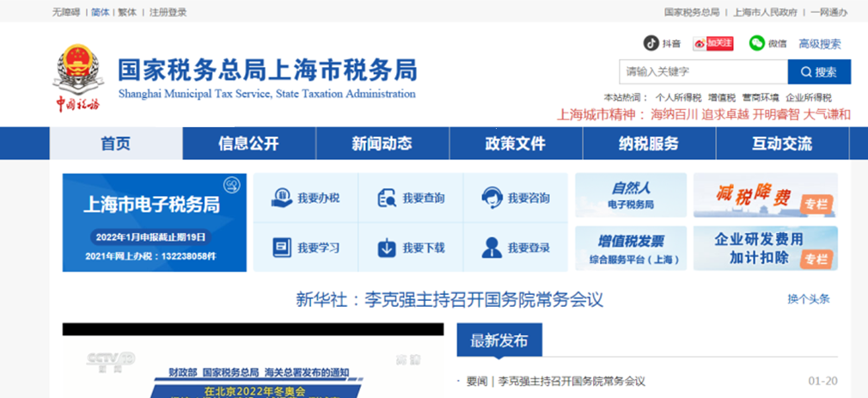This screenshot has height=398, width=868.
Task: Click the Weibo 加关注 follow icon
Action: click(713, 43)
